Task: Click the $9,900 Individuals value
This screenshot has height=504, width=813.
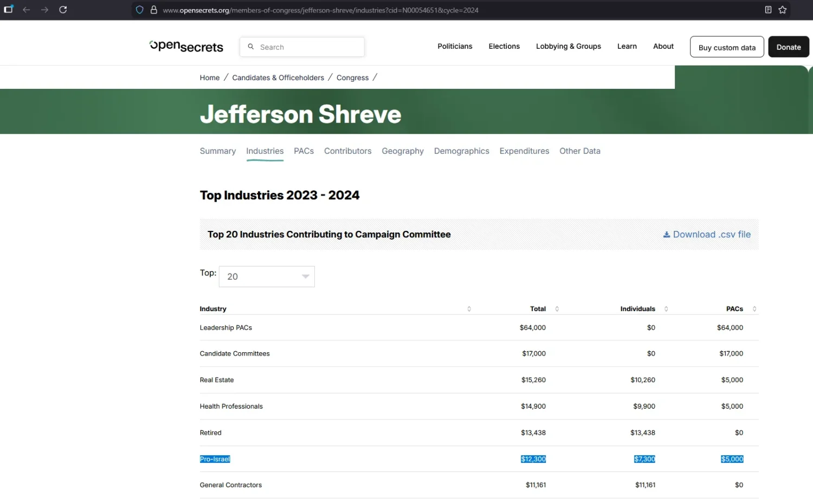Action: pos(644,406)
